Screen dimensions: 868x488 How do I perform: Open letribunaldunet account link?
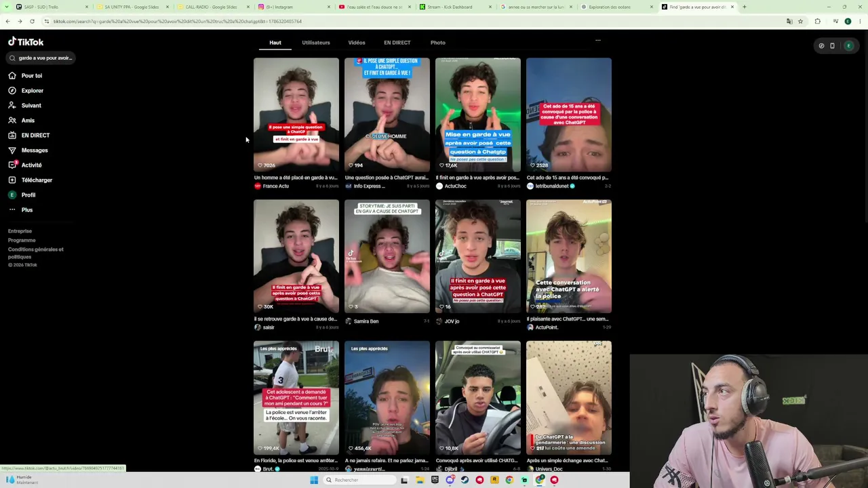[x=551, y=186]
